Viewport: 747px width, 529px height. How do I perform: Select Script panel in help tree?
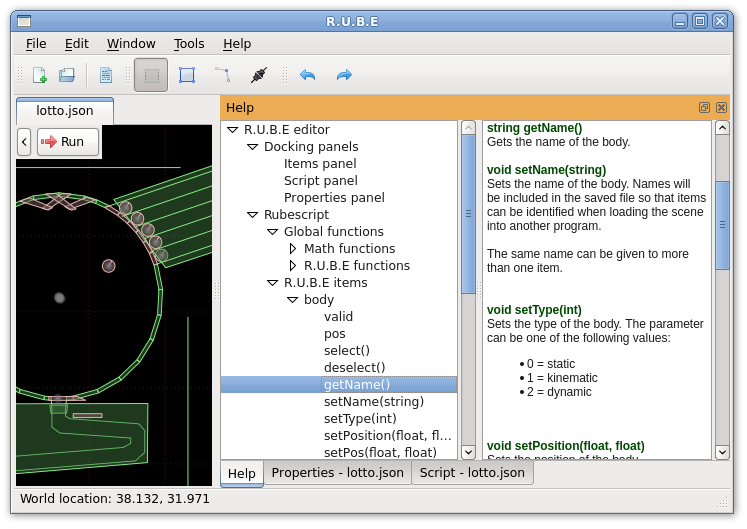[321, 181]
